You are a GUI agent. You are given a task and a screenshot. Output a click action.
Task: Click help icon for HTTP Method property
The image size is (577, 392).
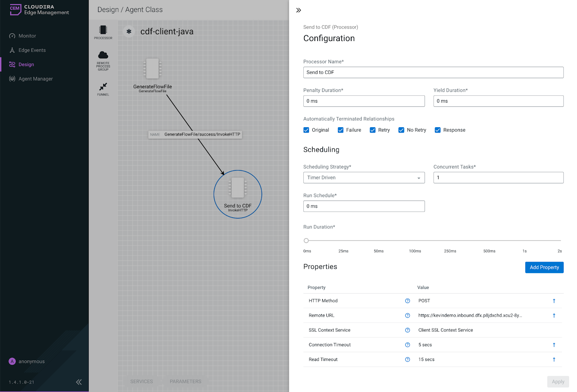click(x=408, y=301)
